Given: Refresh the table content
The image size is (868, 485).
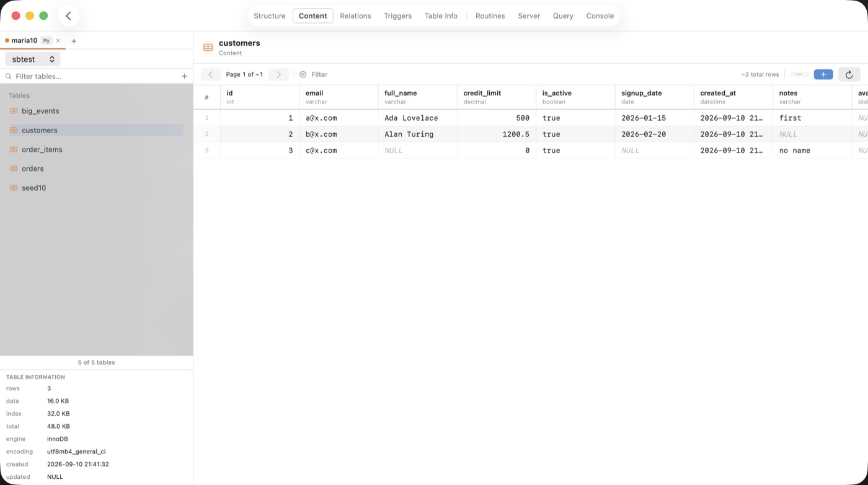Looking at the screenshot, I should [849, 74].
